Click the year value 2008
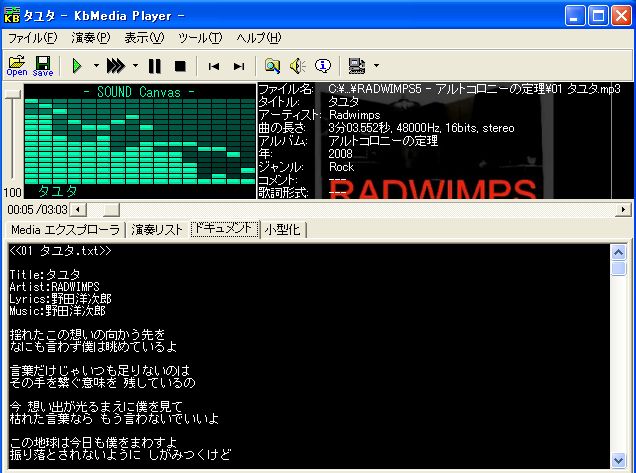The height and width of the screenshot is (473, 636). coord(340,154)
